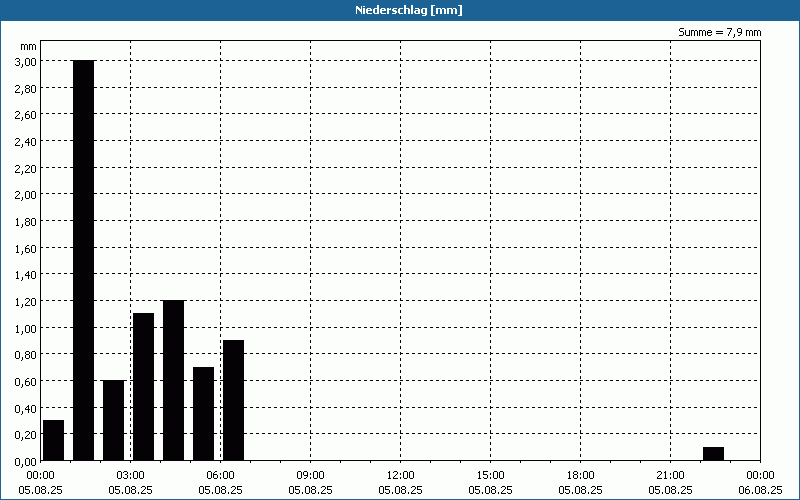The width and height of the screenshot is (800, 500).
Task: Select the 0,60 mm bar before 03:00
Action: (113, 420)
